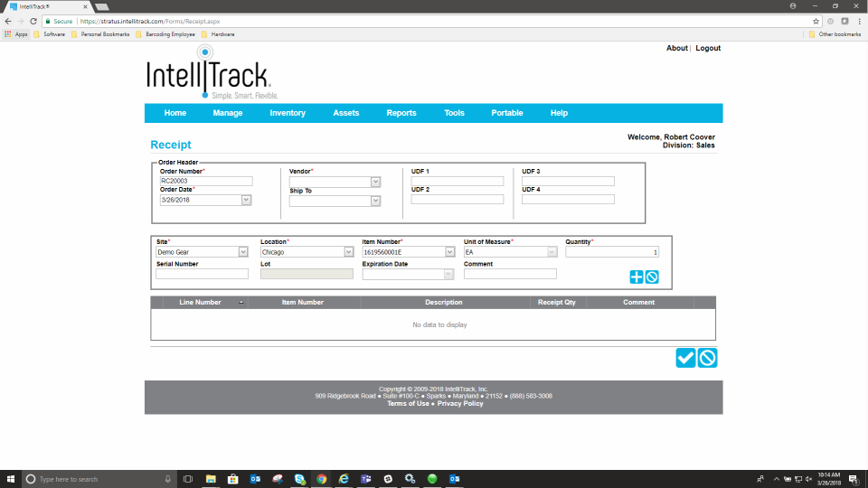Open the Inventory menu
The image size is (868, 488).
[288, 113]
